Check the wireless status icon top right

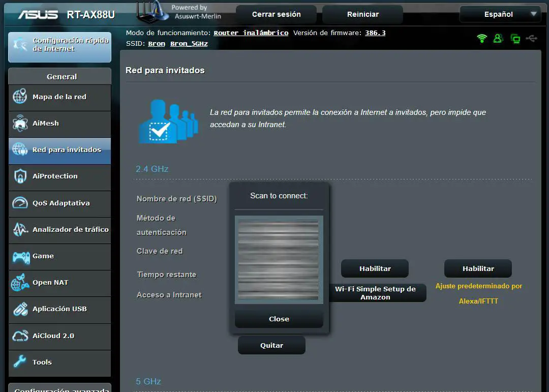pyautogui.click(x=481, y=38)
